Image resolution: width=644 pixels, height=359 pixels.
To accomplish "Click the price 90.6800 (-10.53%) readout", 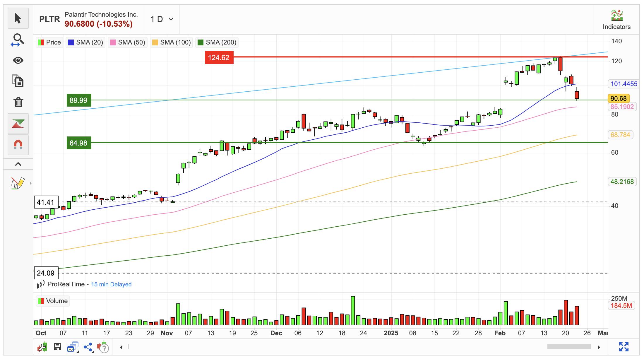I will pyautogui.click(x=99, y=24).
